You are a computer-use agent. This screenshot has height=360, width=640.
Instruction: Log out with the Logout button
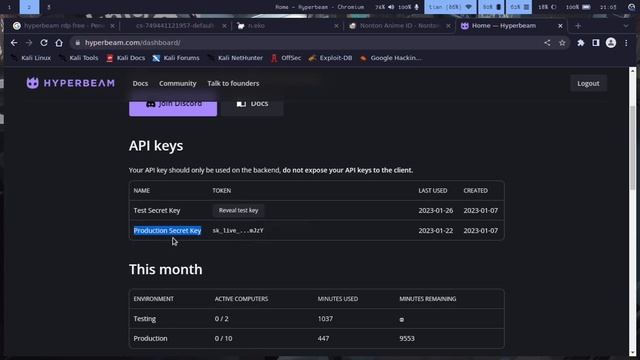point(588,83)
